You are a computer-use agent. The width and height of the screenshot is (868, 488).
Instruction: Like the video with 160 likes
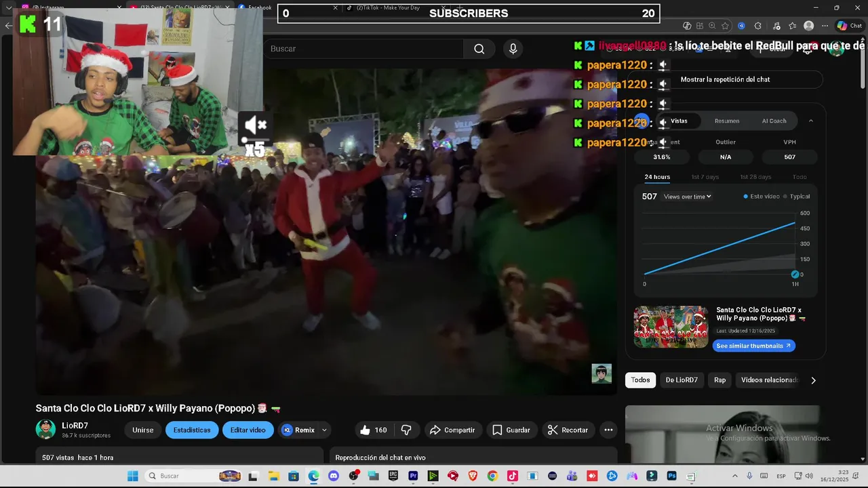tap(373, 430)
